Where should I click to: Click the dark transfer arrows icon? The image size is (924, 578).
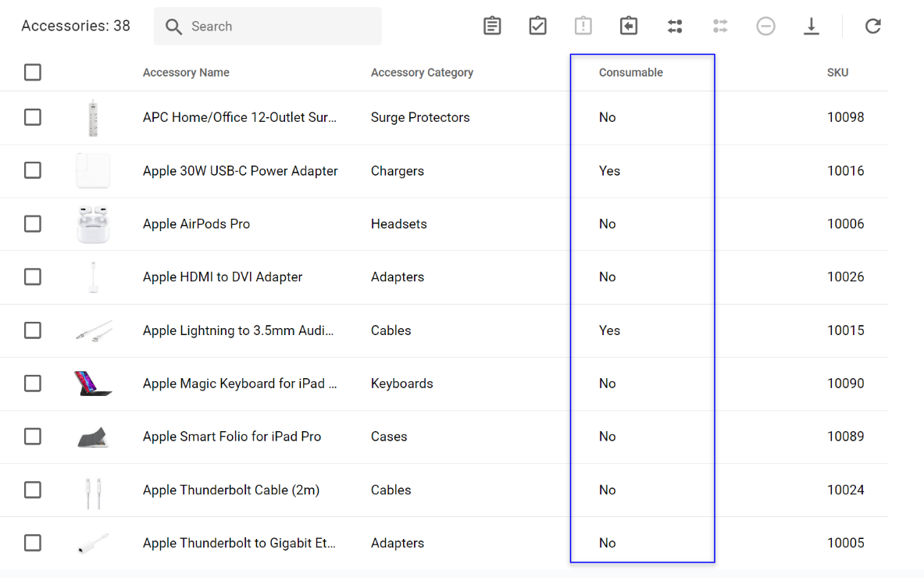pyautogui.click(x=675, y=26)
